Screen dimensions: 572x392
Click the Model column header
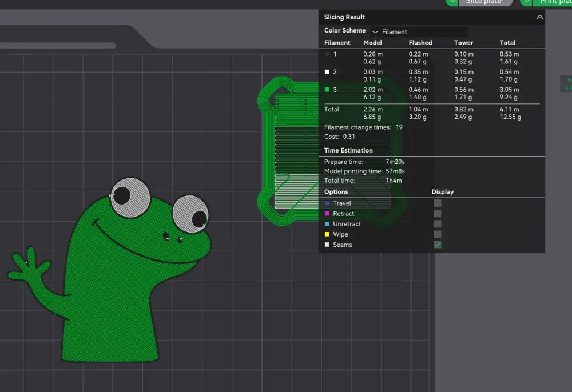(372, 43)
